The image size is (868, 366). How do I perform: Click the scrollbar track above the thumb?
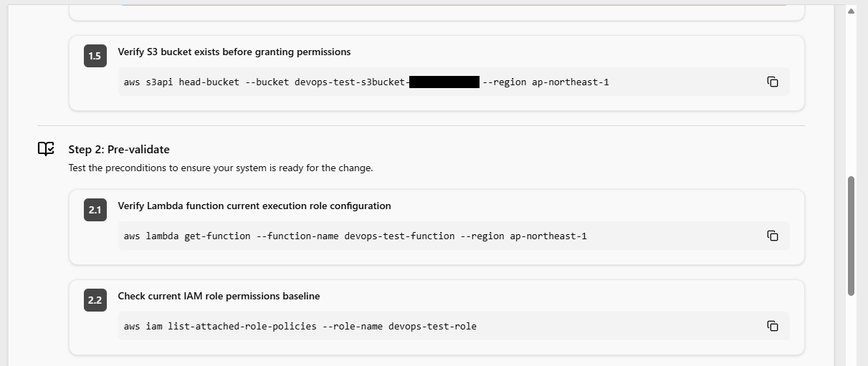click(851, 93)
